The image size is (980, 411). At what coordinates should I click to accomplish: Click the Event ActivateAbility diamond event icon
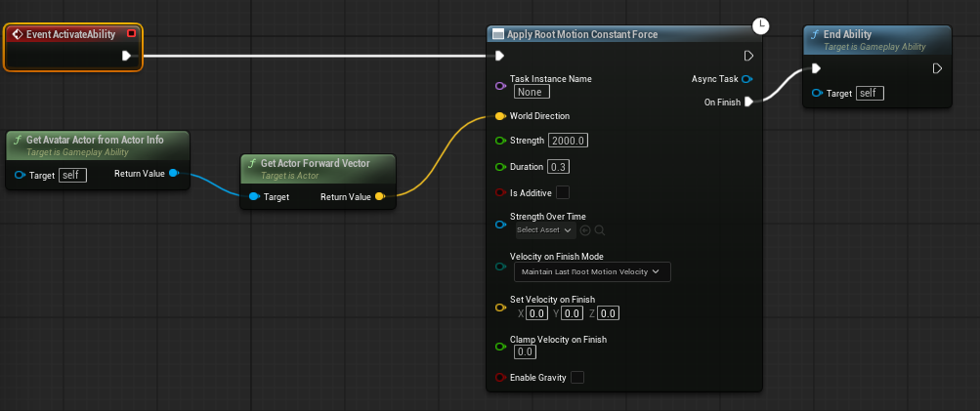click(x=18, y=34)
